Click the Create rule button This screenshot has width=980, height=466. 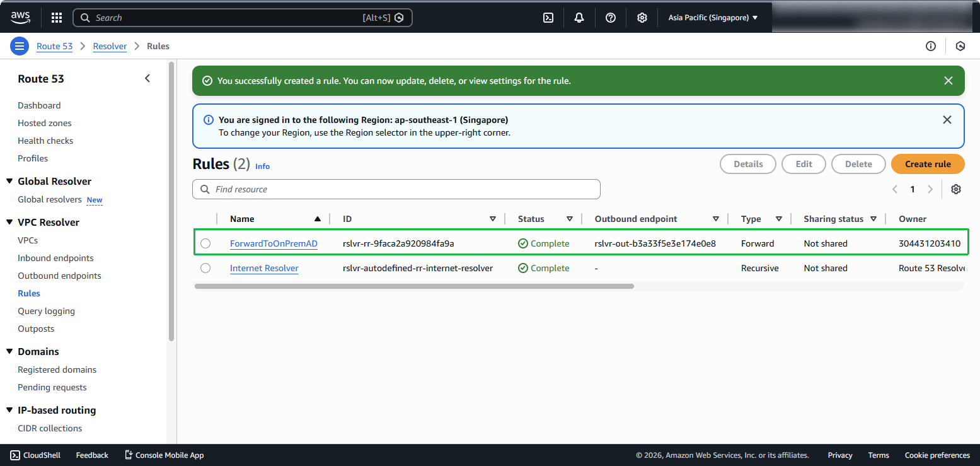point(927,164)
